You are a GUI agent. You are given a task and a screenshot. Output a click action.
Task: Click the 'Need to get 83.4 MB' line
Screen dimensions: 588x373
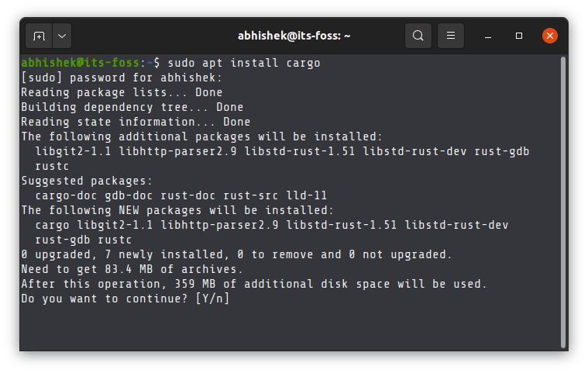[x=132, y=269]
